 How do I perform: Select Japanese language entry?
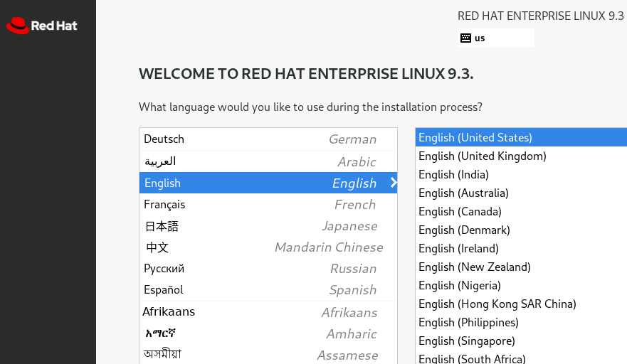coord(268,226)
